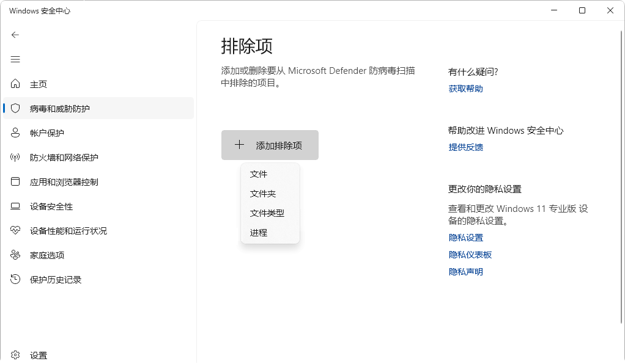The image size is (625, 364).
Task: Open the protection history clock icon
Action: (x=15, y=280)
